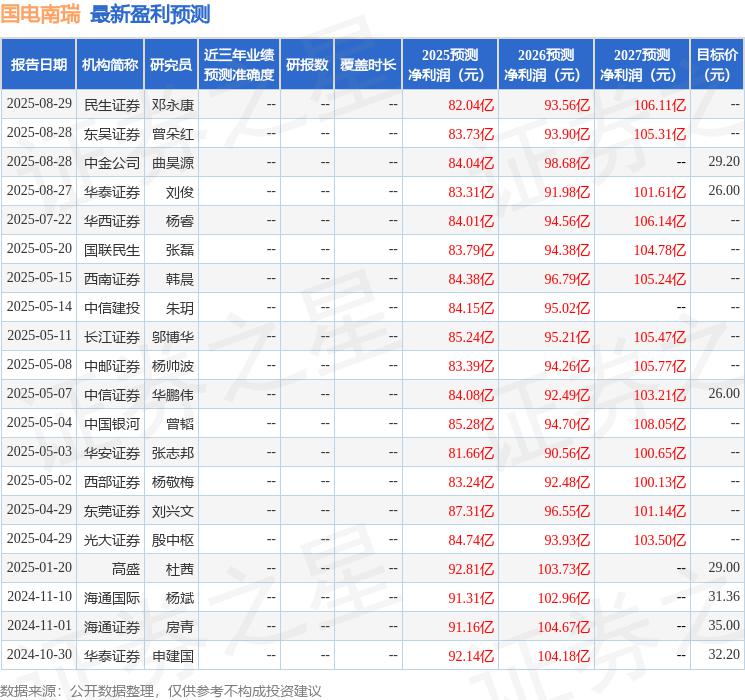The width and height of the screenshot is (745, 700).
Task: Click the 31.36 target price
Action: (x=724, y=596)
